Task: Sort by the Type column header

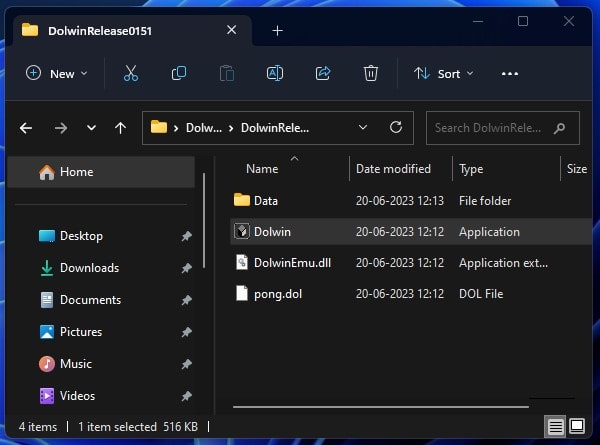Action: [471, 169]
